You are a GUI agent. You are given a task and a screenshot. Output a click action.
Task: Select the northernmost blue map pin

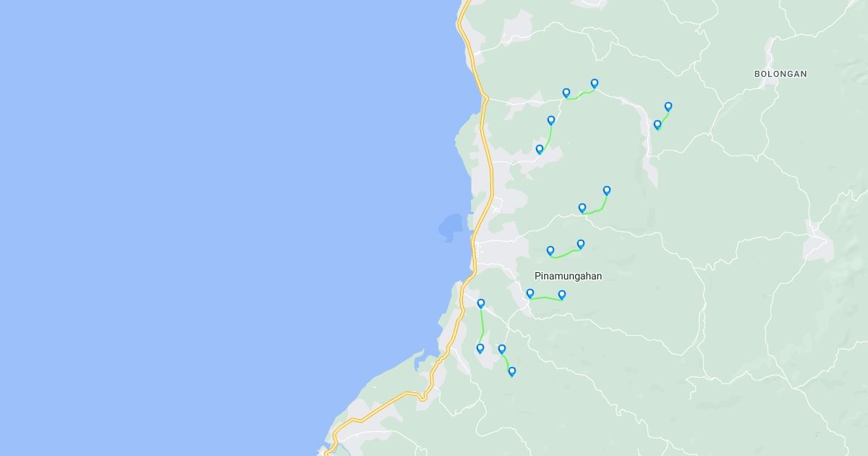click(x=595, y=83)
